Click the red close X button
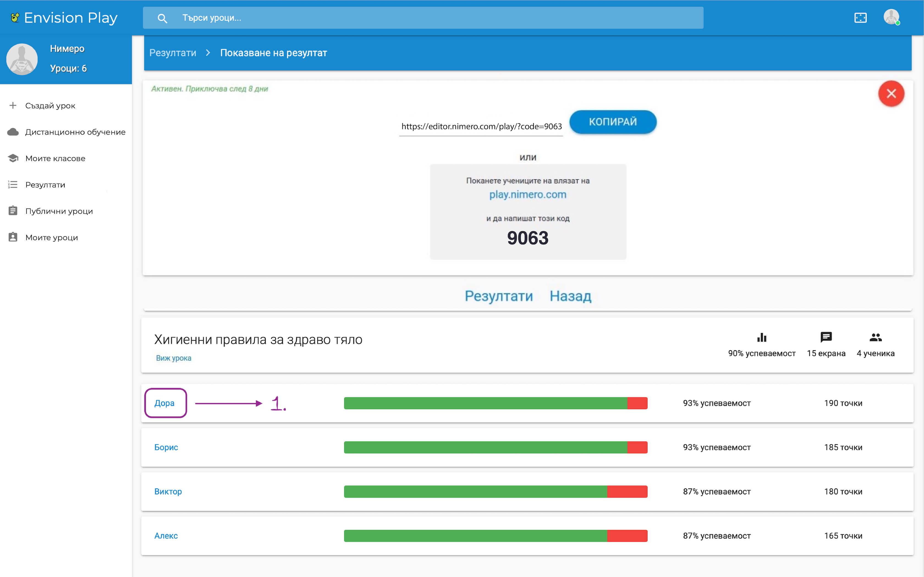Image resolution: width=924 pixels, height=577 pixels. pyautogui.click(x=891, y=93)
